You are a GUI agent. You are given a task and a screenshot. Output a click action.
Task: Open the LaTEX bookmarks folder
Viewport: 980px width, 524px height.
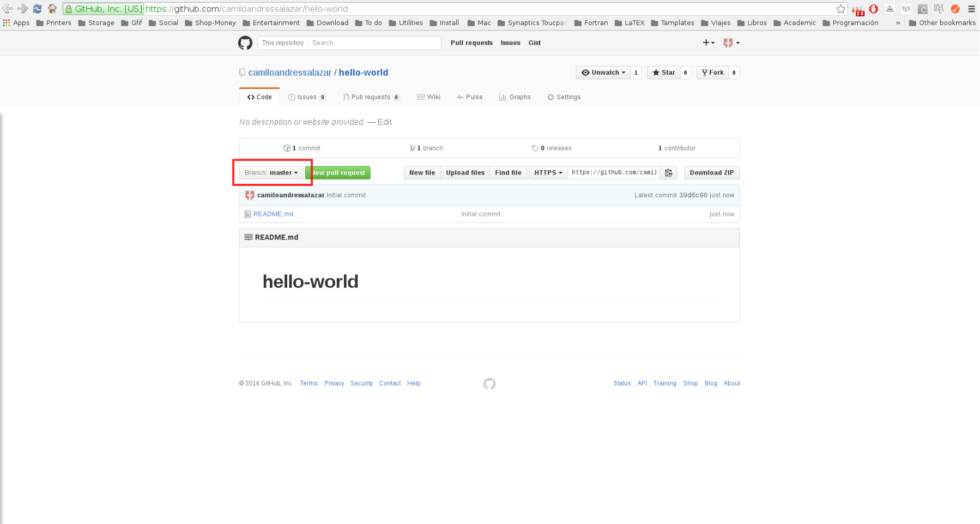tap(630, 23)
